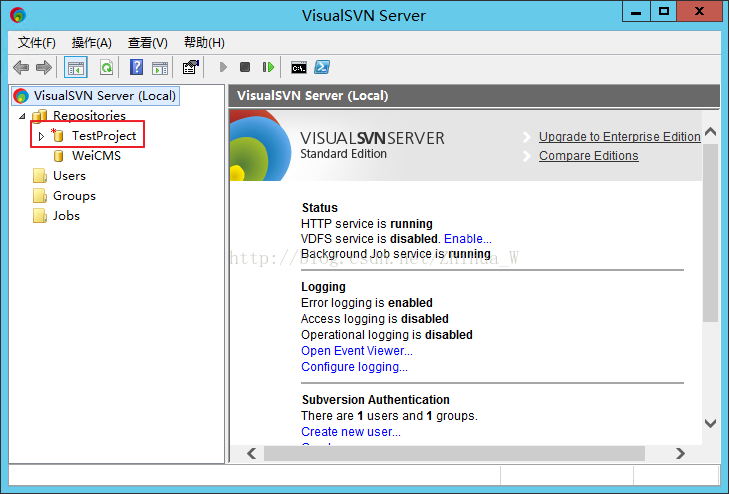Click the Start service play icon
This screenshot has height=494, width=729.
click(223, 67)
